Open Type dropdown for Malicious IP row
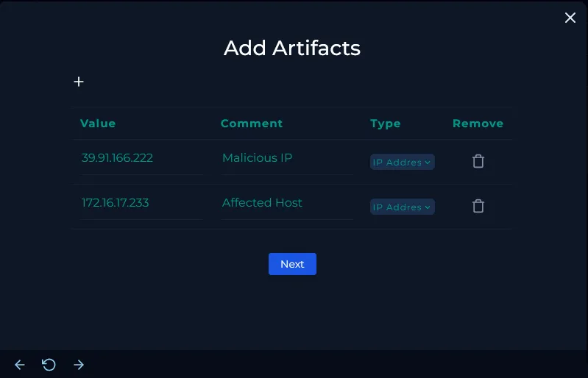 (402, 162)
